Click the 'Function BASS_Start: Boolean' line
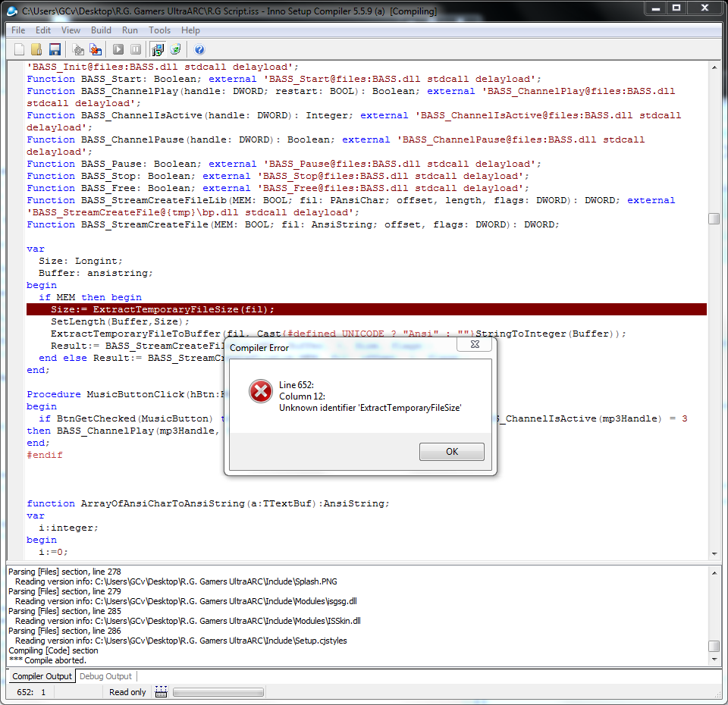Viewport: 728px width, 705px height. tap(284, 79)
